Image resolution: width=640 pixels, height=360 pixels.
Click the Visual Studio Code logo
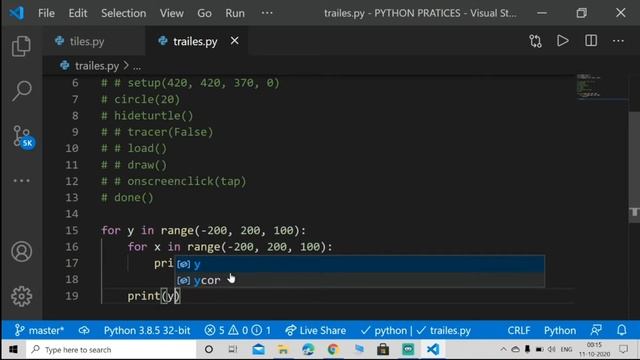tap(16, 13)
